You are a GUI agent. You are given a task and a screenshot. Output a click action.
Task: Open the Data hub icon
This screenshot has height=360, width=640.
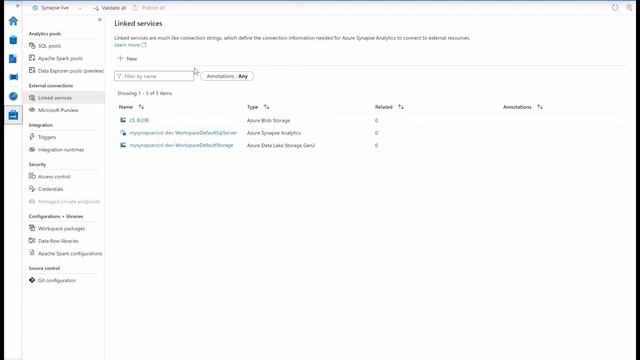13,40
